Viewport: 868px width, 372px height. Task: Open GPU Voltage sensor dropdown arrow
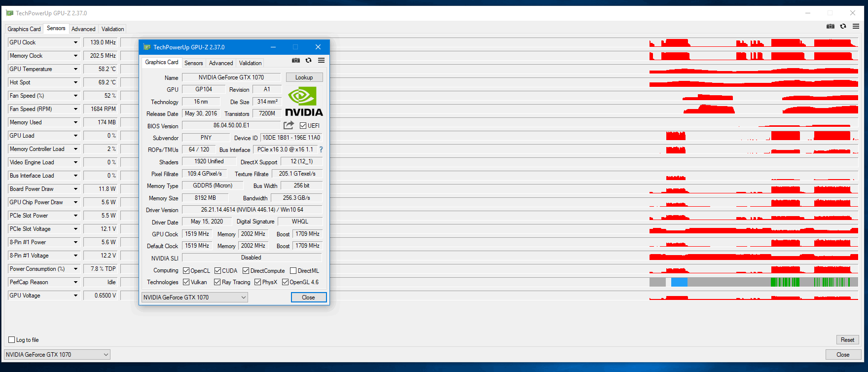(75, 296)
